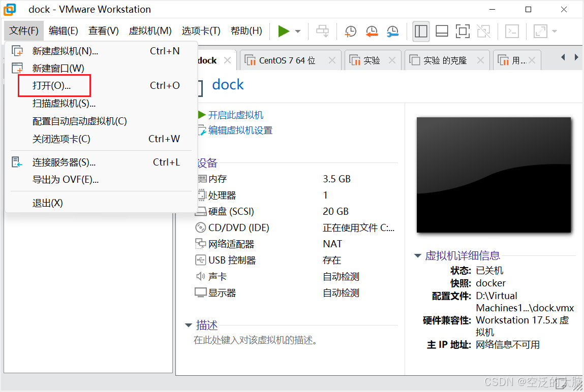Click the new virtual machine menu icon

click(x=17, y=51)
